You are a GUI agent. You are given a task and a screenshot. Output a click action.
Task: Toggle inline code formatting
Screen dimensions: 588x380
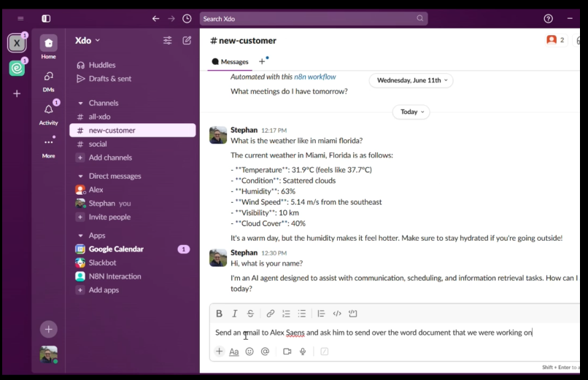coord(337,314)
